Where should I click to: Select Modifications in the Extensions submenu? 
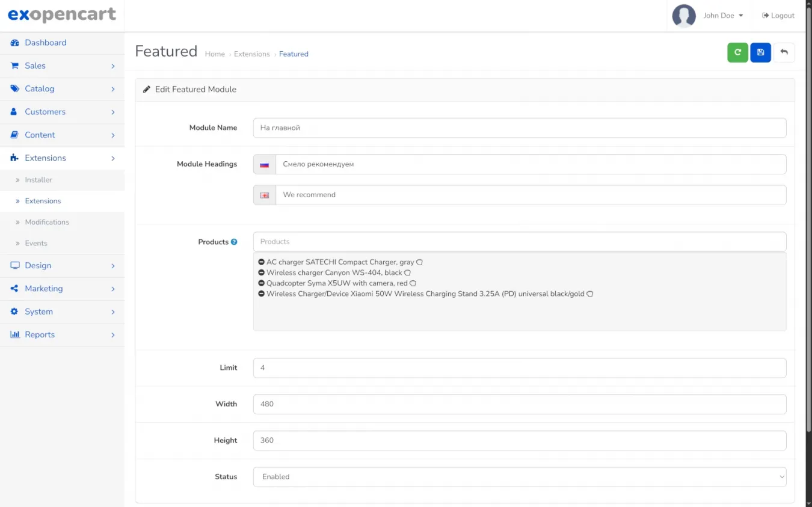coord(47,222)
